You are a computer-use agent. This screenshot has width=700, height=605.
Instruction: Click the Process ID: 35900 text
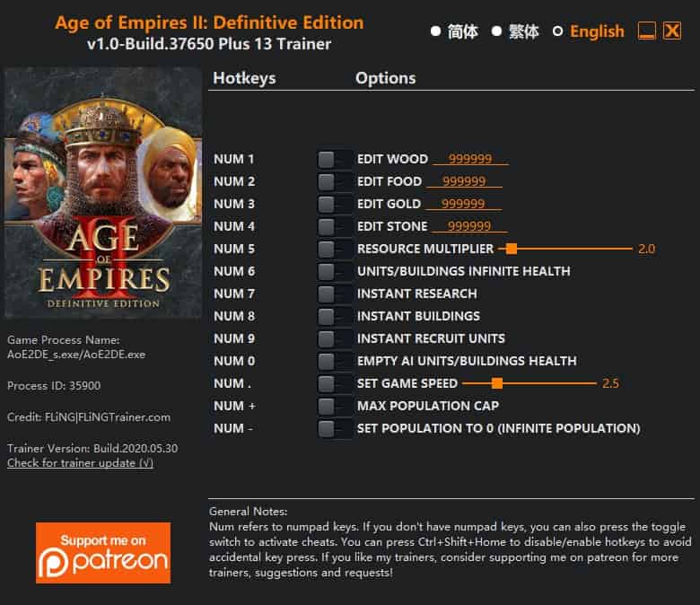coord(54,386)
